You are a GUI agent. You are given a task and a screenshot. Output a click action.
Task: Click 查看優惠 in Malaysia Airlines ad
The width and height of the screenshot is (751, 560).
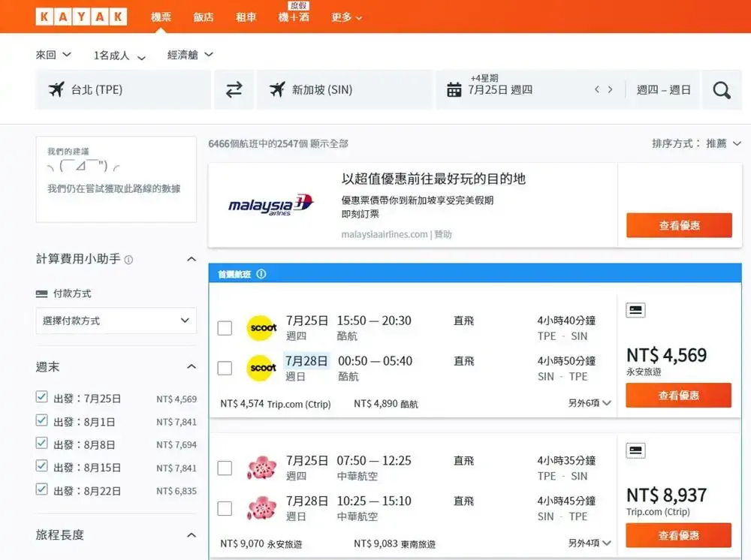[679, 225]
